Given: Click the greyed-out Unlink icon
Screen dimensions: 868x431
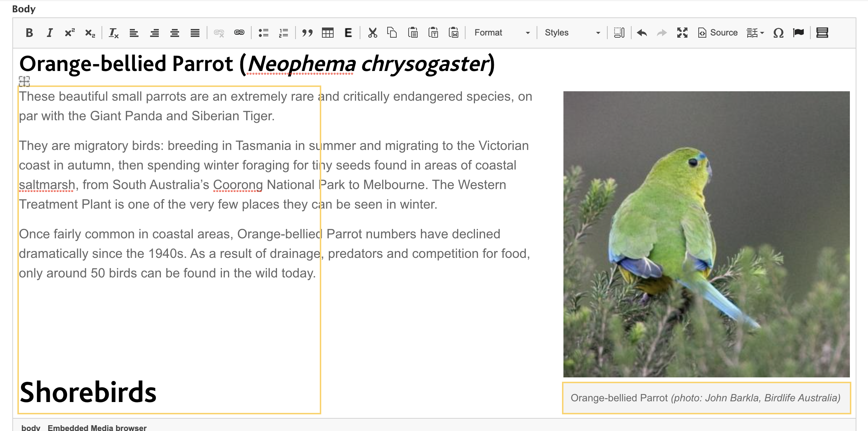Looking at the screenshot, I should (219, 33).
